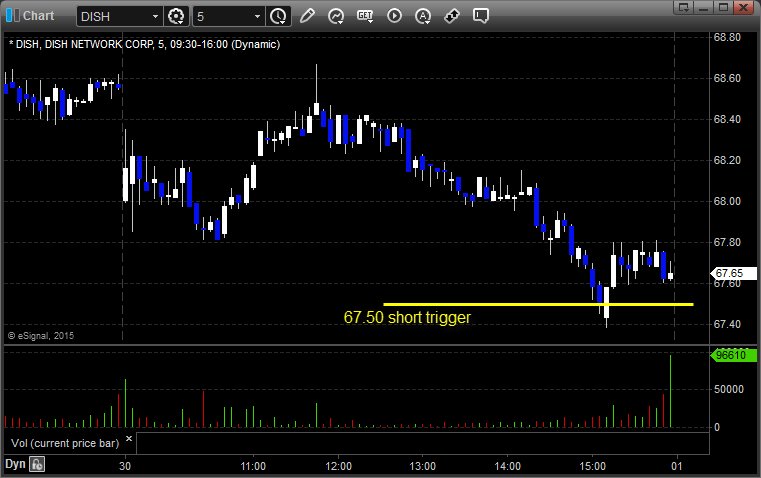The height and width of the screenshot is (478, 761).
Task: Start bar replay with play icon
Action: pyautogui.click(x=394, y=16)
